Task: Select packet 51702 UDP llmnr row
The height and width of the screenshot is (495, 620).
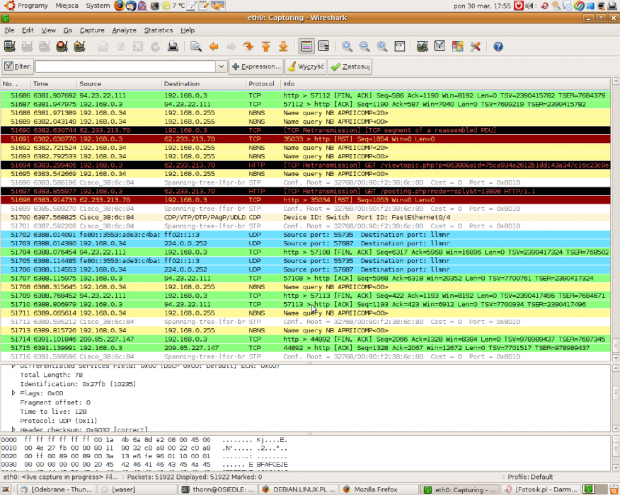Action: pos(305,235)
